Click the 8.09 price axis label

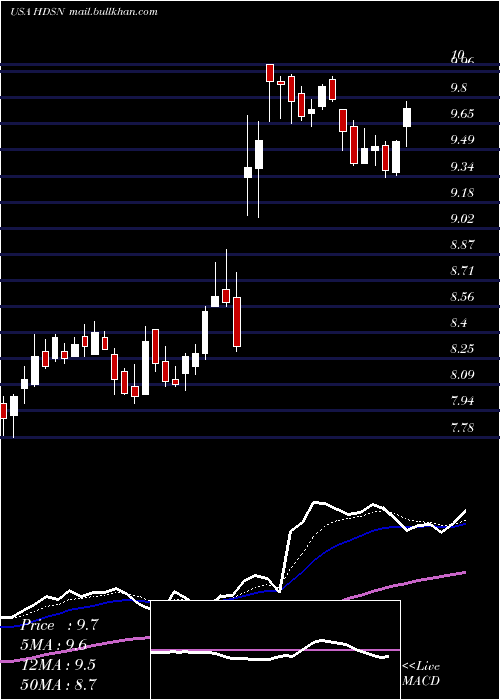point(462,374)
